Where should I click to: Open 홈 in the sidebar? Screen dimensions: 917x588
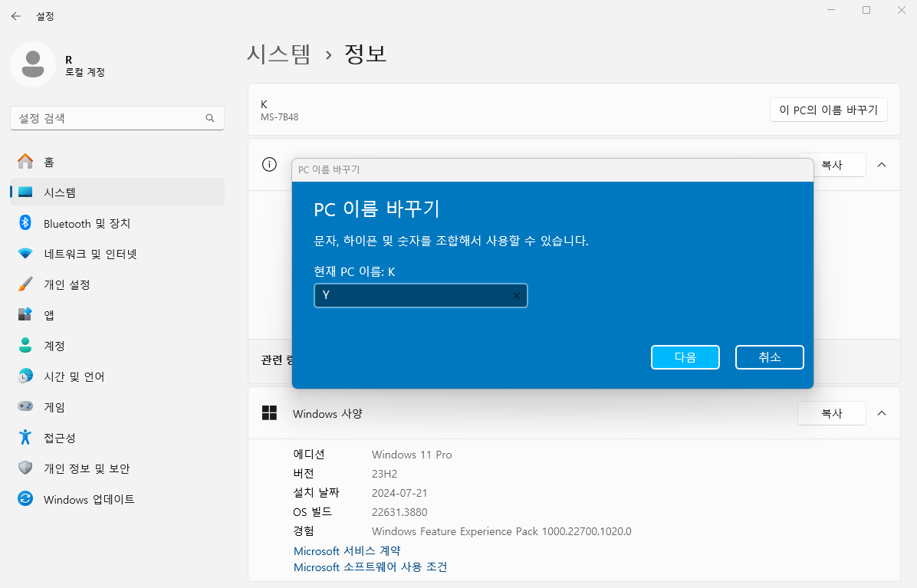(x=117, y=161)
